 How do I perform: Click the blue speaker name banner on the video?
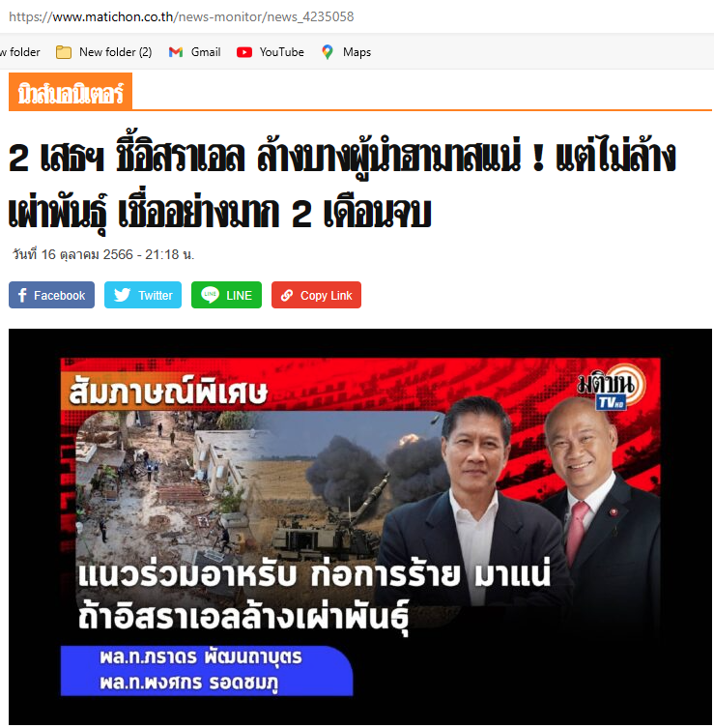(207, 670)
